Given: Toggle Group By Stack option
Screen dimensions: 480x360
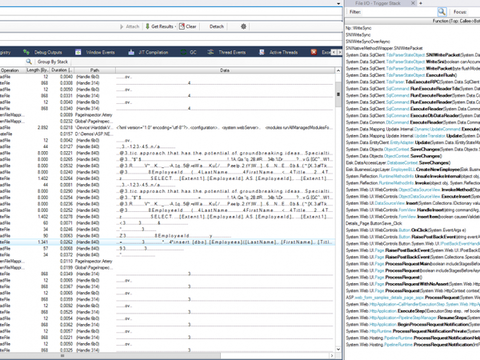Looking at the screenshot, I should click(x=53, y=62).
